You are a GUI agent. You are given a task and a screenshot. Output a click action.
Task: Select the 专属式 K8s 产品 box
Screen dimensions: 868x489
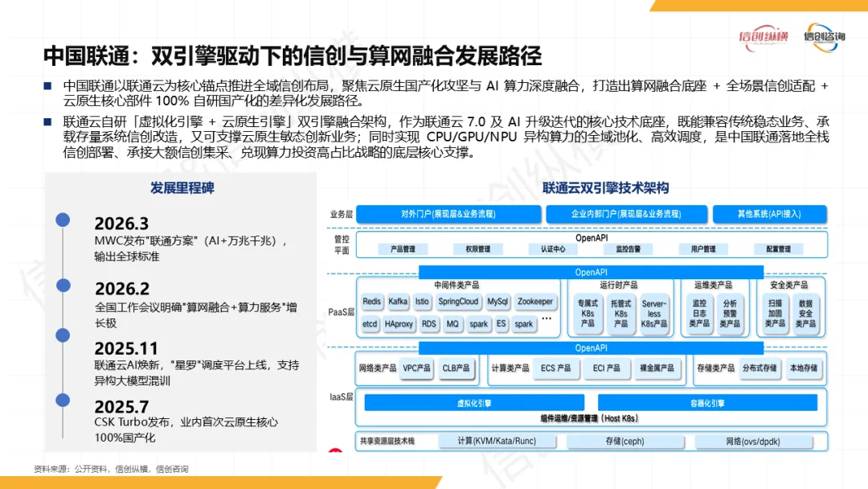tap(588, 314)
